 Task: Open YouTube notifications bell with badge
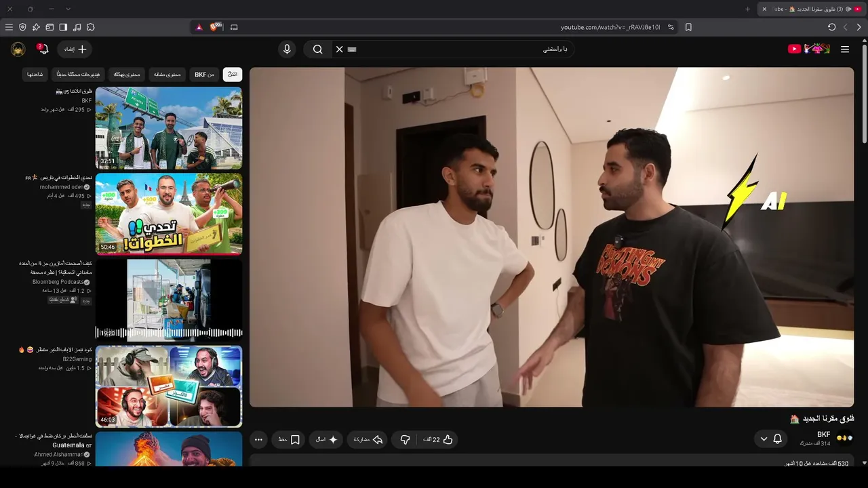pos(43,49)
